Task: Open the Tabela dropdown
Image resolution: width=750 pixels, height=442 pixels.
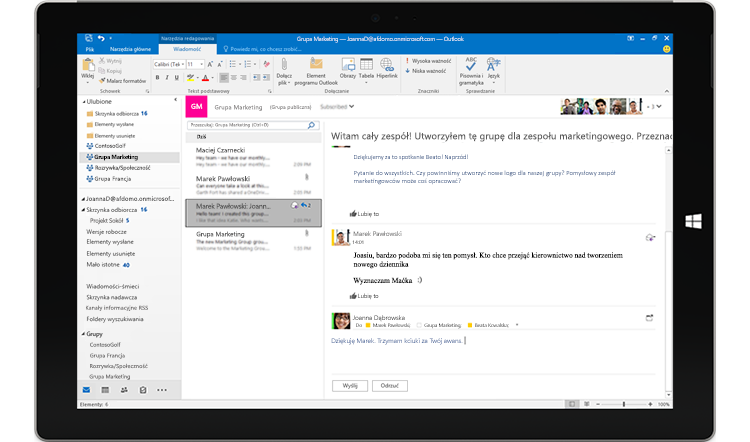Action: [366, 82]
